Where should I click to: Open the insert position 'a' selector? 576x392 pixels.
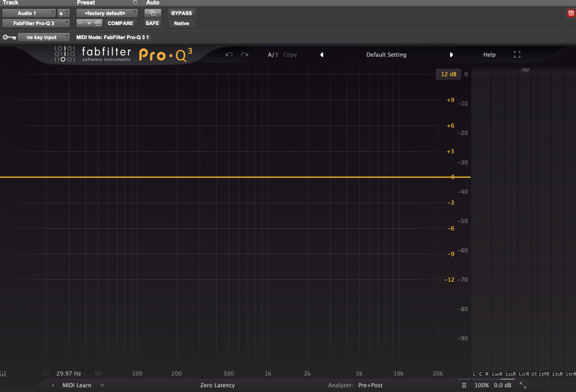[63, 13]
